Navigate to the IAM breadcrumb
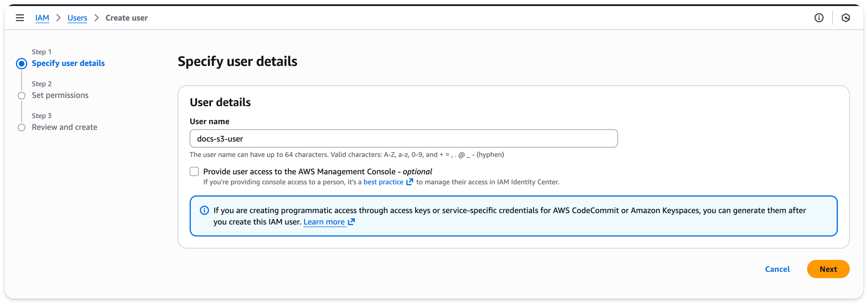 (42, 18)
